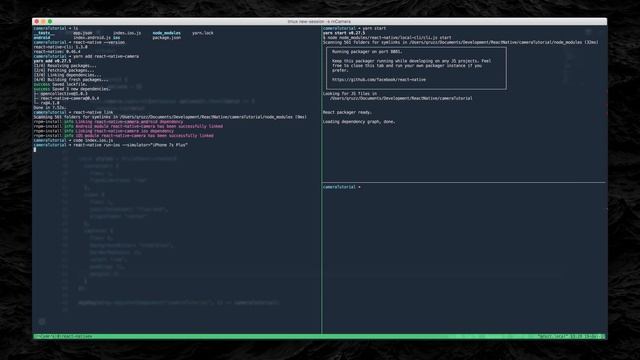
Task: Click the 'yarn start v0.27.5' line
Action: pos(344,33)
